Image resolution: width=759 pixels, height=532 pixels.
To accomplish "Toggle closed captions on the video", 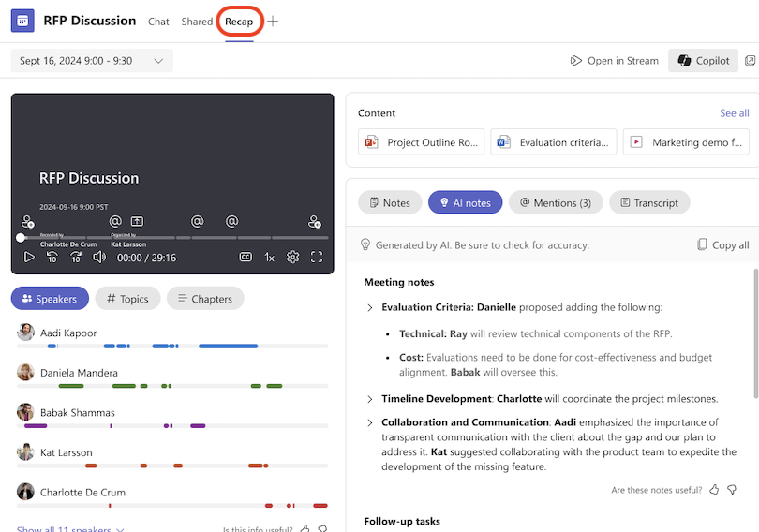I will point(246,257).
